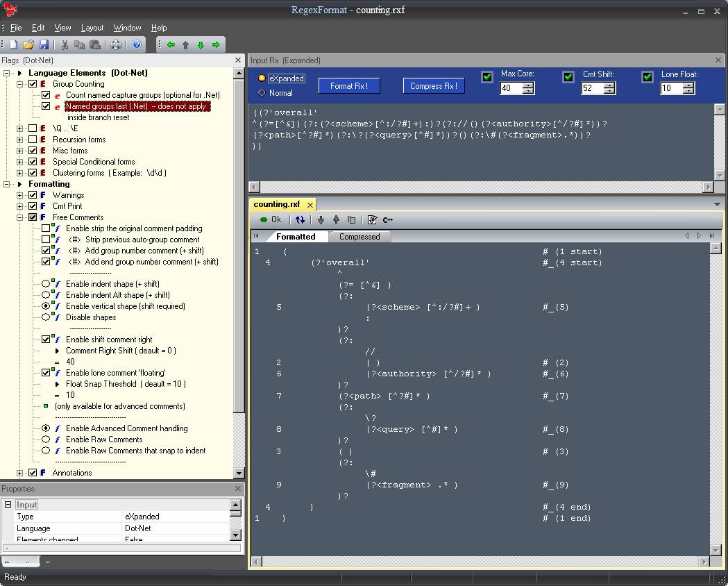
Task: Click the green right arrow toolbar icon
Action: point(216,44)
